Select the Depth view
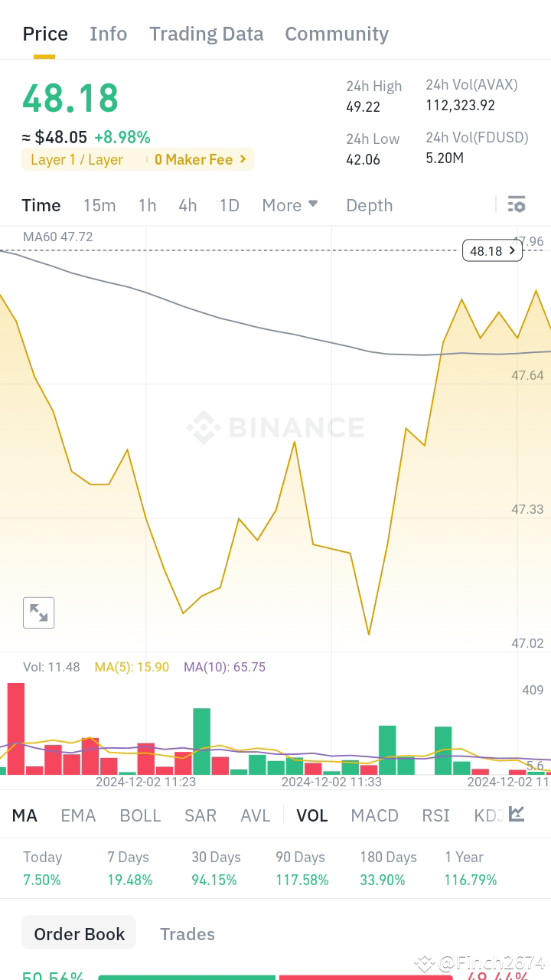This screenshot has width=551, height=980. tap(370, 205)
